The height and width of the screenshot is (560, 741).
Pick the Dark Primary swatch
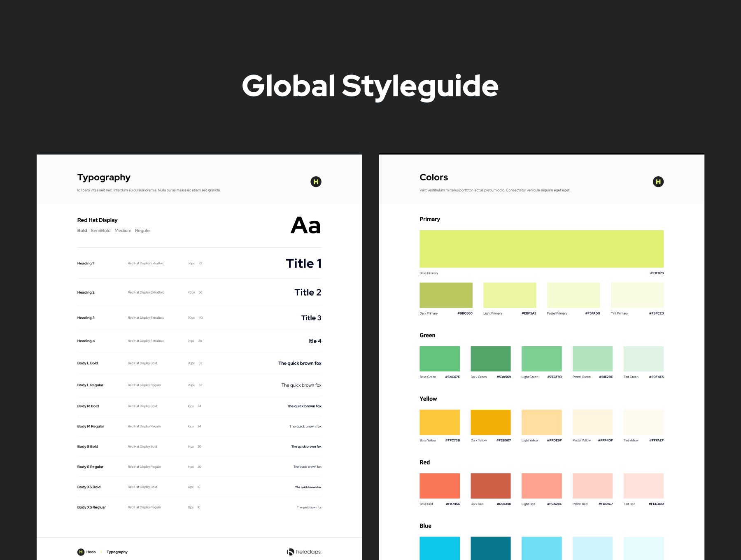(x=446, y=295)
